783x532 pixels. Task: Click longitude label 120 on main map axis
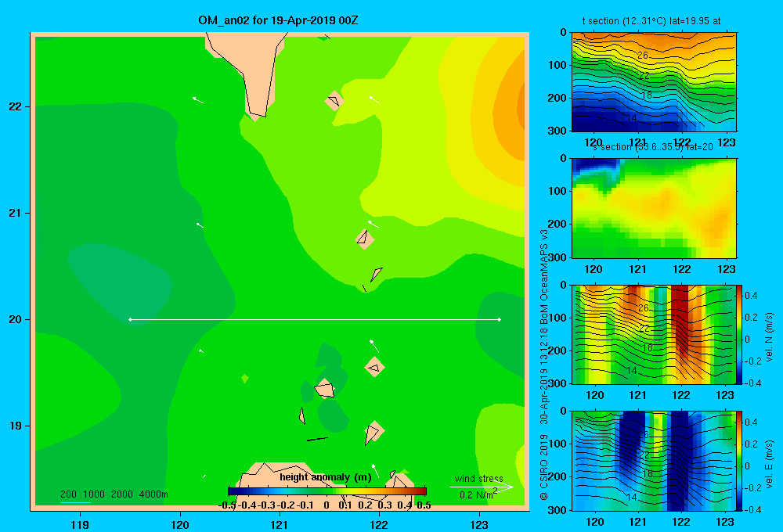[180, 524]
